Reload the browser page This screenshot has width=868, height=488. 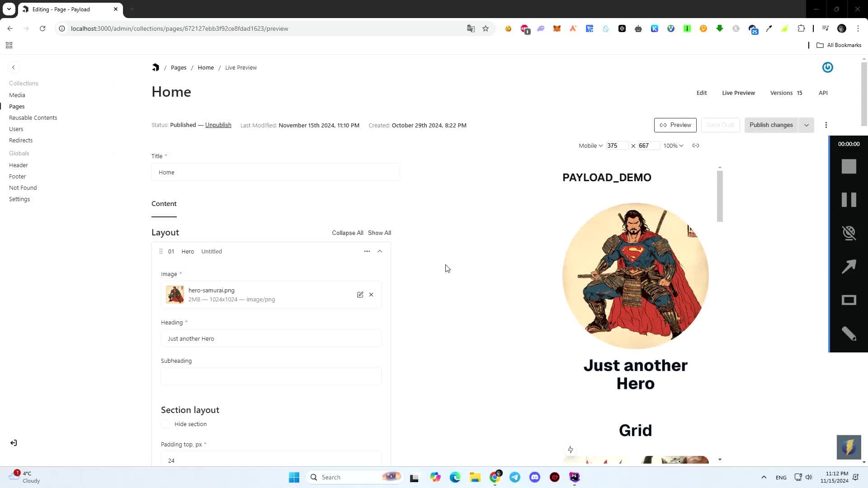click(x=42, y=28)
